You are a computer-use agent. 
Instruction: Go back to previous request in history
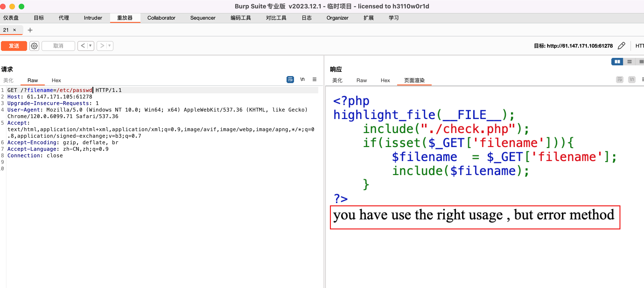coord(83,46)
